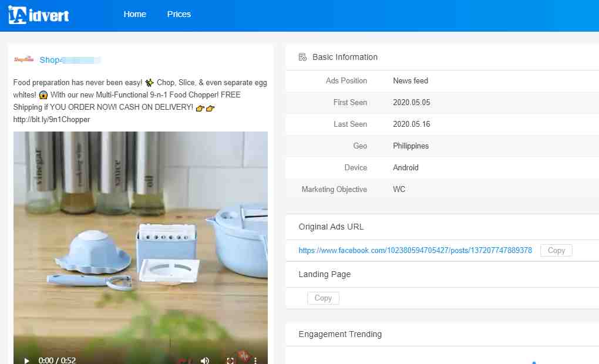Click the video time 0:00 / 0:52

[57, 360]
